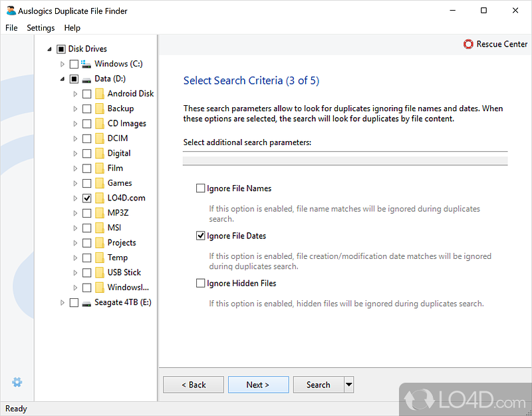532x416 pixels.
Task: Click the Seagate 4TB (E:) drive icon
Action: [x=86, y=303]
